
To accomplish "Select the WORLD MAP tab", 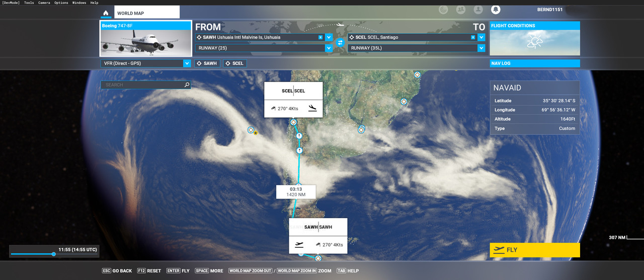I will point(146,13).
